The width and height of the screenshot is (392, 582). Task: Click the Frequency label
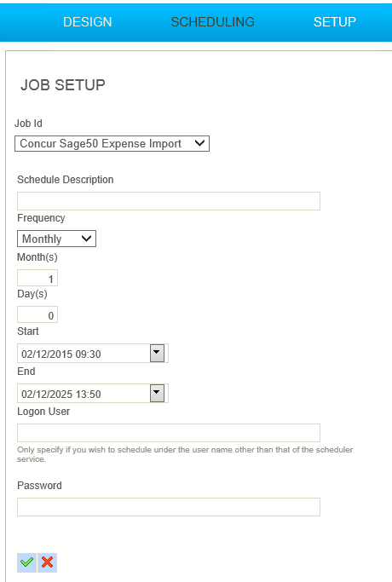pos(41,218)
